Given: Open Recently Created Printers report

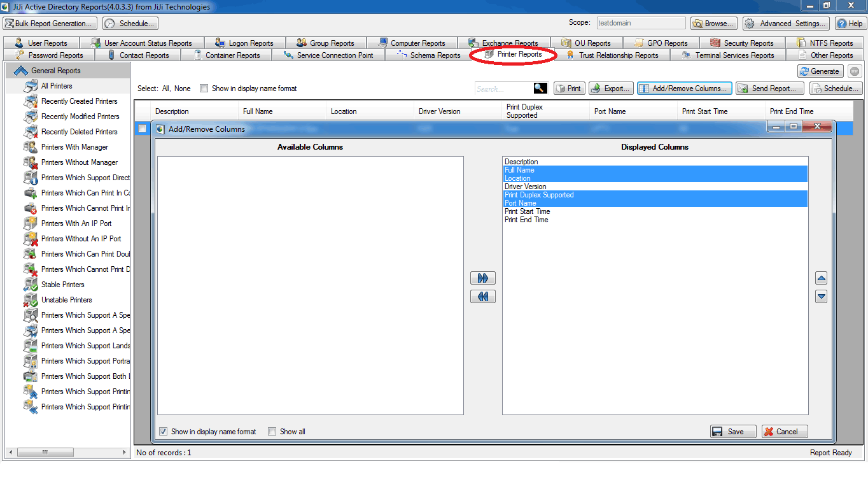Looking at the screenshot, I should (x=79, y=101).
